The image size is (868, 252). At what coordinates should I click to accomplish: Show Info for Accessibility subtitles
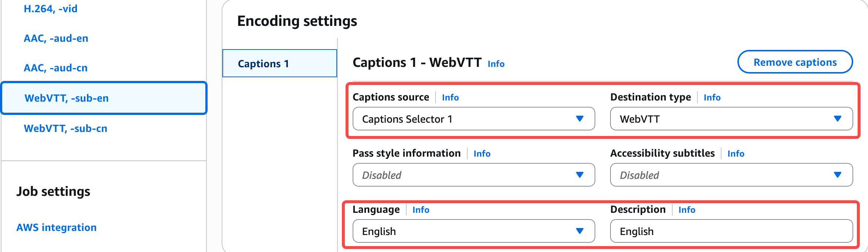tap(736, 154)
